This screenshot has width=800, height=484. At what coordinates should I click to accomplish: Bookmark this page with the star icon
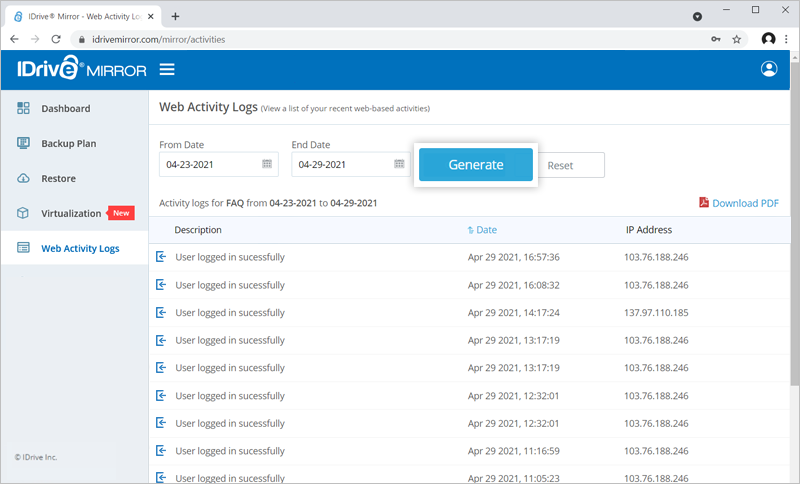[736, 39]
